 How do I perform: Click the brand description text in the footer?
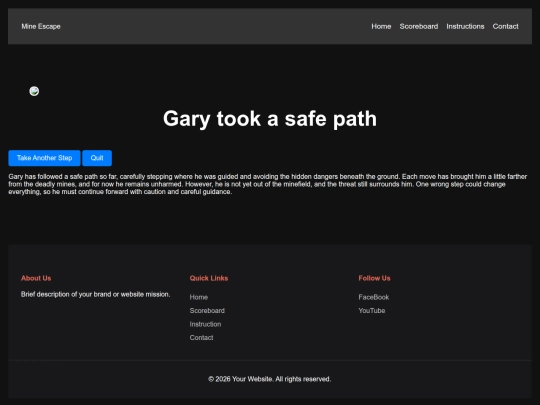click(x=95, y=294)
